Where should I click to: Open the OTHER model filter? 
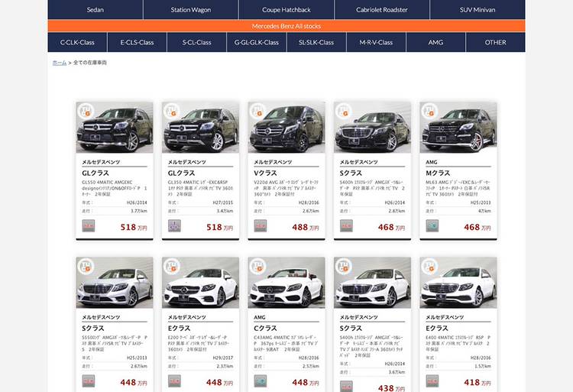(495, 42)
